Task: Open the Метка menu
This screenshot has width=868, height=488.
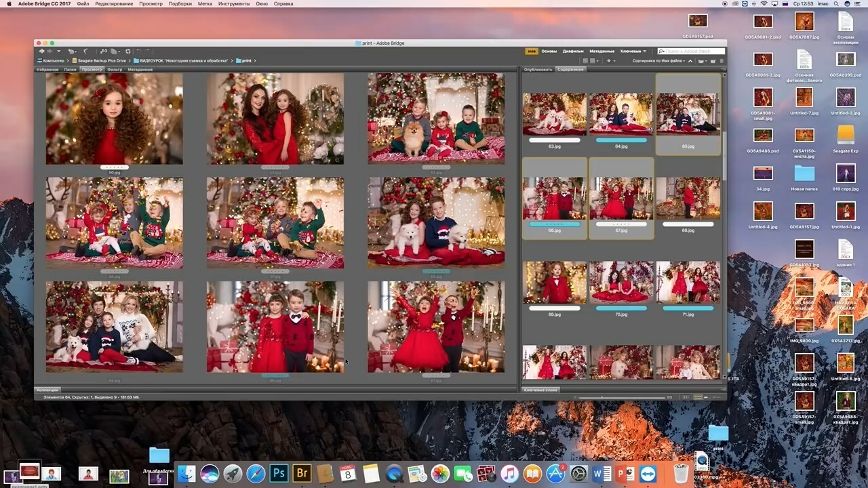Action: 204,3
